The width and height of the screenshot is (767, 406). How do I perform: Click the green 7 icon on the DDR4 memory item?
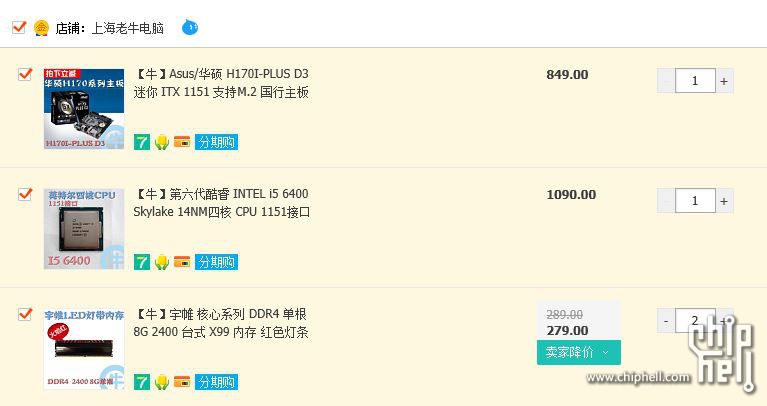(142, 382)
